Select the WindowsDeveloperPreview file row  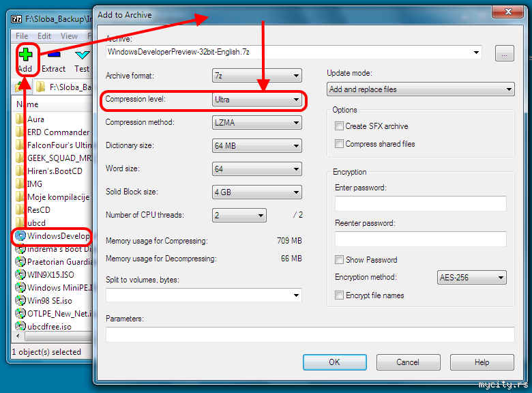[53, 236]
